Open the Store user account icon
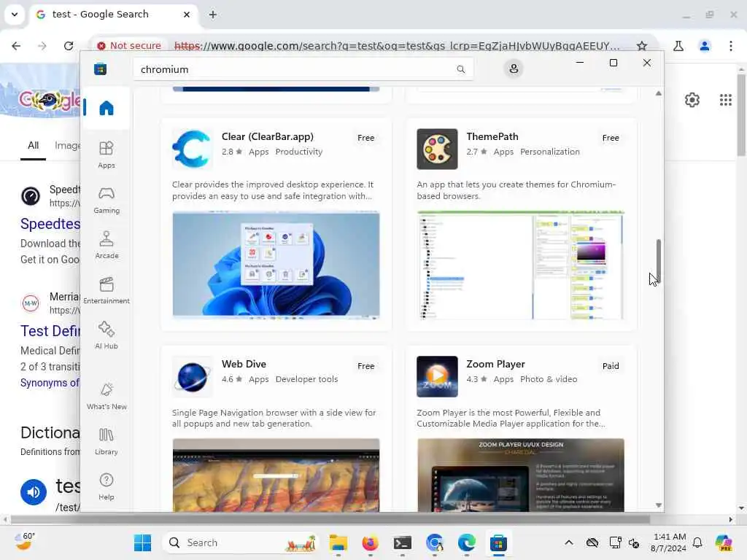Image resolution: width=747 pixels, height=560 pixels. point(514,69)
